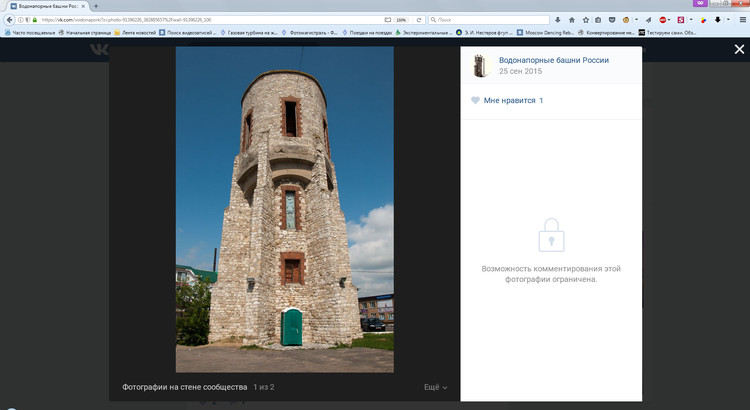This screenshot has width=750, height=410.
Task: Open the red Adblock stop-sign icon
Action: [x=662, y=20]
